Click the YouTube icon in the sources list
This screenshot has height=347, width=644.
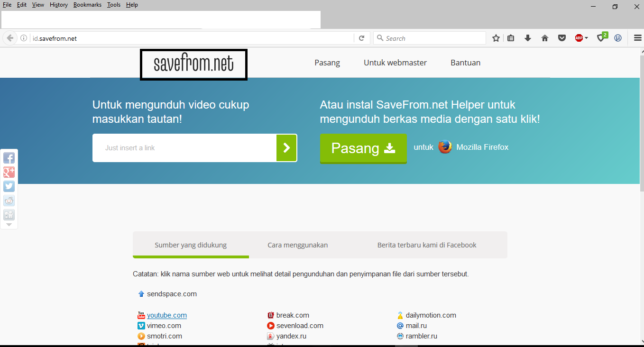[141, 315]
